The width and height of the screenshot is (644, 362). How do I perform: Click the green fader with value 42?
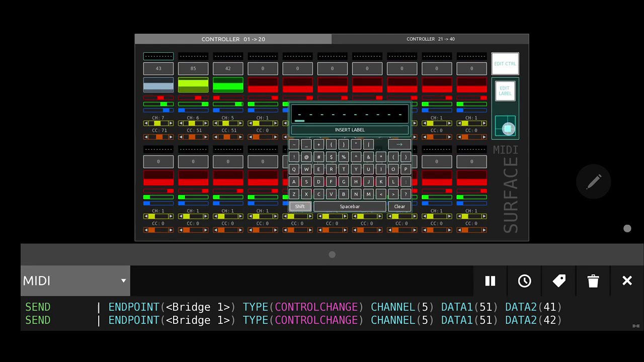(228, 85)
